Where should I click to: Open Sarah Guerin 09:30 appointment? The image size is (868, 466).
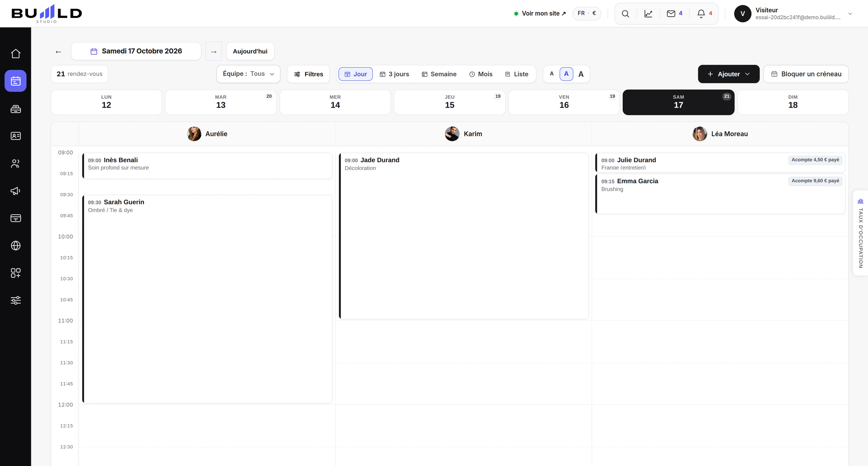tap(207, 299)
